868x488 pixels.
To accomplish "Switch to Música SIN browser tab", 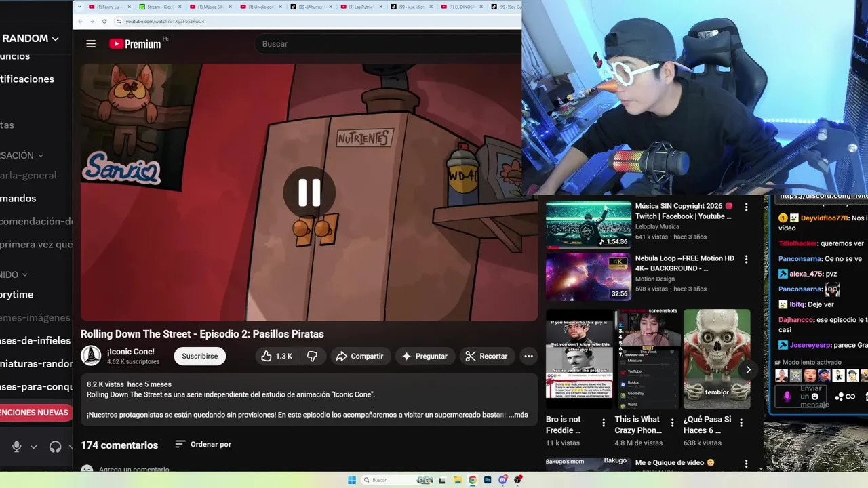I will (210, 7).
